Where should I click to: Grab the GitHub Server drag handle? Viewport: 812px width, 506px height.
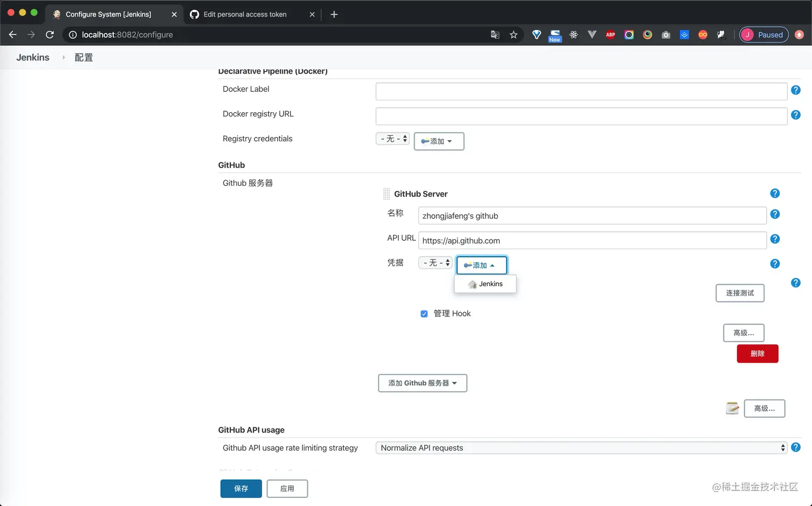(x=386, y=194)
